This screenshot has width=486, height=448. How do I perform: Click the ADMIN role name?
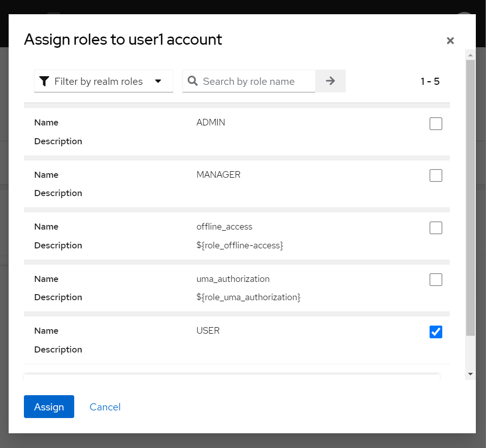point(210,122)
